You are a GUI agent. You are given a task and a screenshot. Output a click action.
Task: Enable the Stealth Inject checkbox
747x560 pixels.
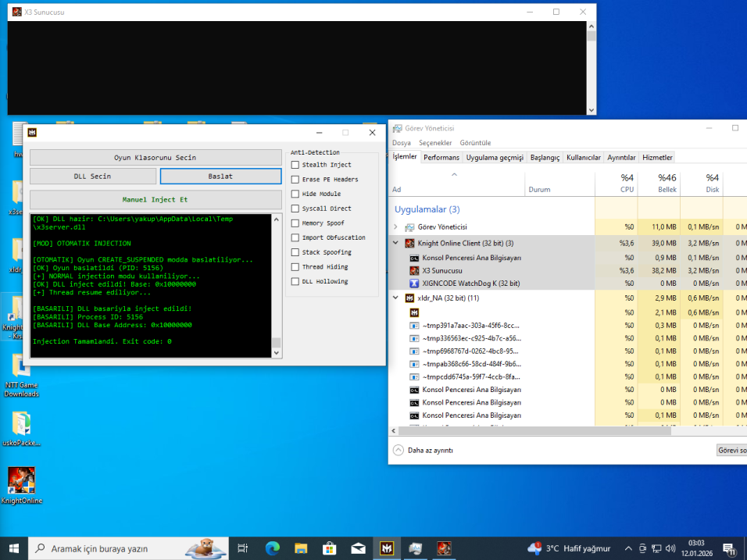pos(295,165)
